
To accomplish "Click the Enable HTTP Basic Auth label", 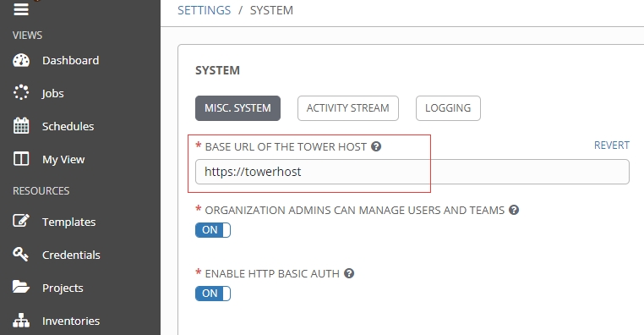I will coord(272,274).
